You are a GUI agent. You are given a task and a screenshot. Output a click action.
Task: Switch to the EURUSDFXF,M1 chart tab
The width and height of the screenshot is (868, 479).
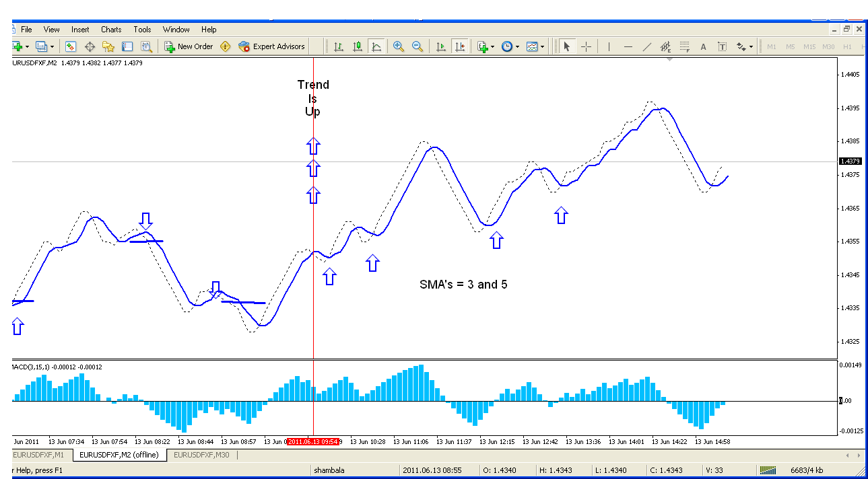pos(40,455)
